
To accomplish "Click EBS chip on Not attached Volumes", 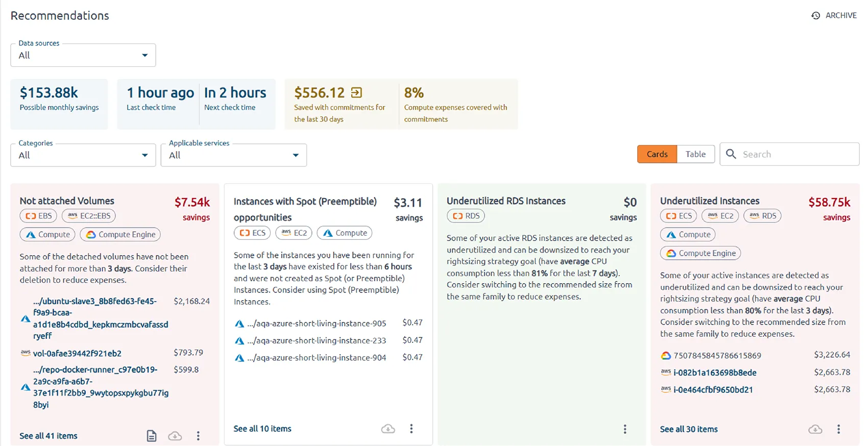I will pyautogui.click(x=38, y=216).
